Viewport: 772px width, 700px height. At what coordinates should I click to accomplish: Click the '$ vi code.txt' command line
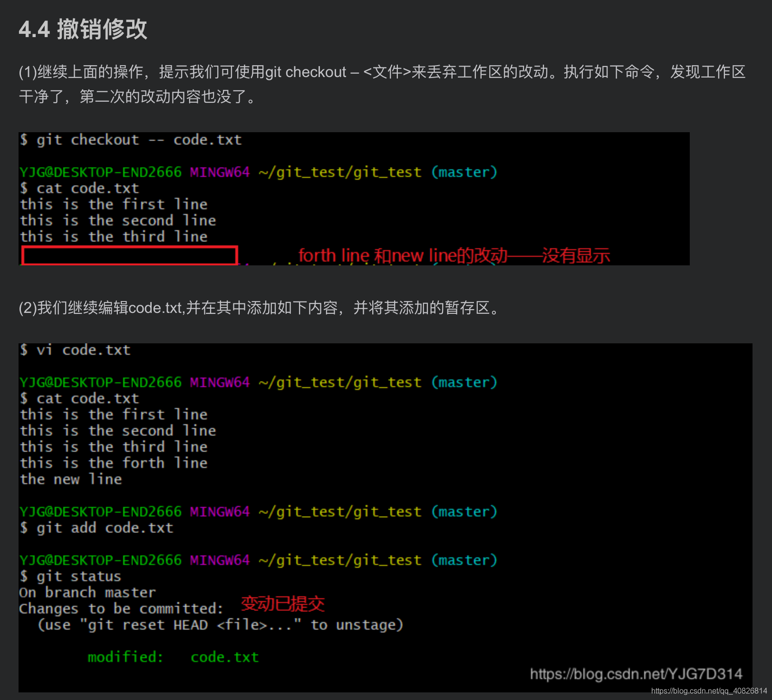[75, 350]
